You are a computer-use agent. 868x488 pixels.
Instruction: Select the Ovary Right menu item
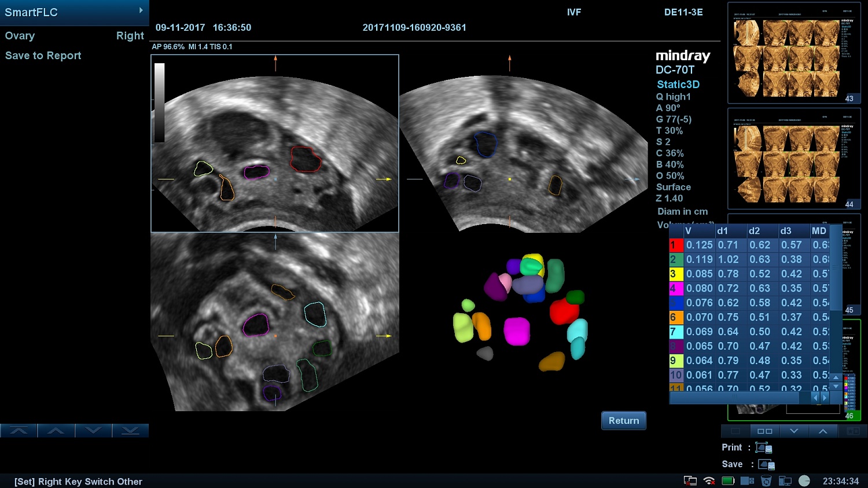74,36
